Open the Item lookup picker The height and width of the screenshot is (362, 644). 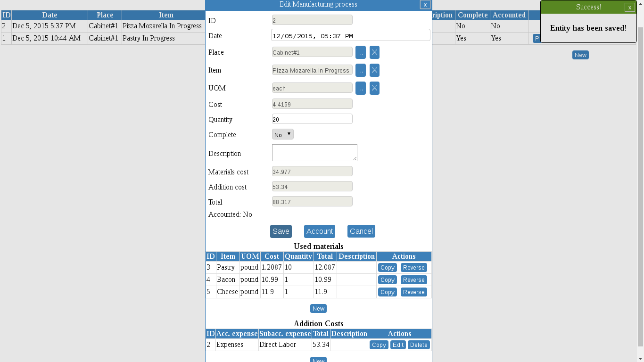click(x=361, y=70)
